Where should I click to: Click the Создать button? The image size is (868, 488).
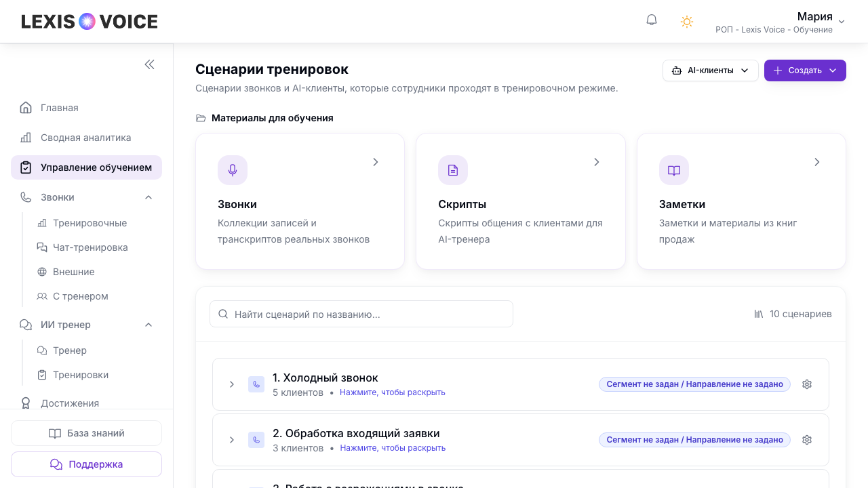[x=805, y=70]
